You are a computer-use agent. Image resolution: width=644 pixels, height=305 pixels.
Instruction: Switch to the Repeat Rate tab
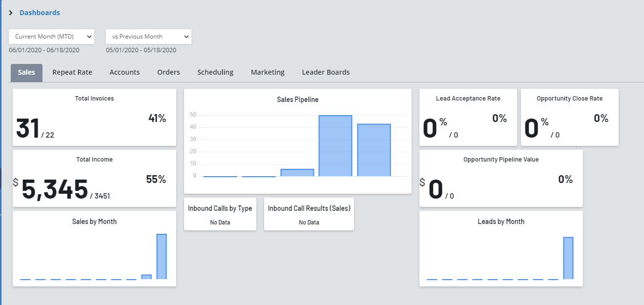(x=72, y=72)
